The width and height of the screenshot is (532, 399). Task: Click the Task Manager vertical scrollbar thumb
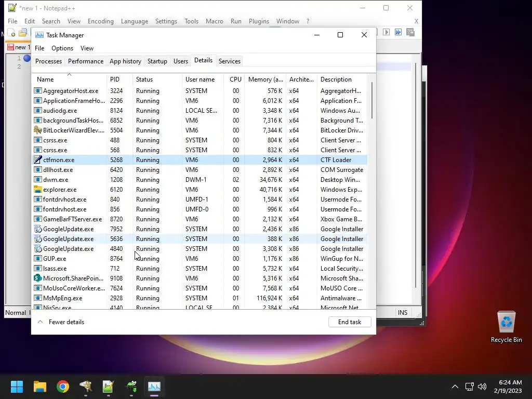pyautogui.click(x=372, y=101)
